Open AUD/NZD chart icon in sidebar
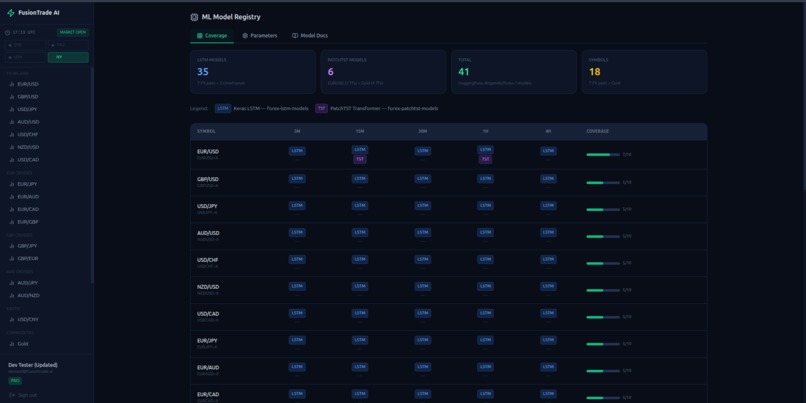This screenshot has width=806, height=403. tap(12, 295)
